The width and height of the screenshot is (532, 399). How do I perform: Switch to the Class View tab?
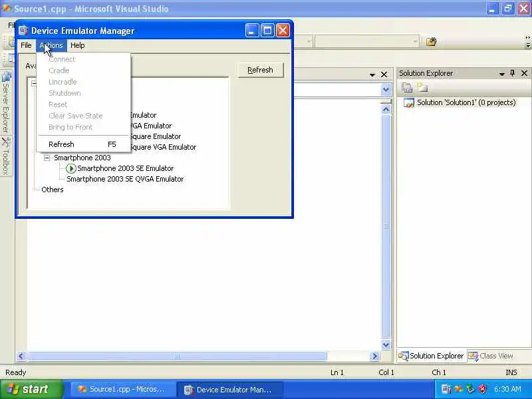pyautogui.click(x=491, y=356)
